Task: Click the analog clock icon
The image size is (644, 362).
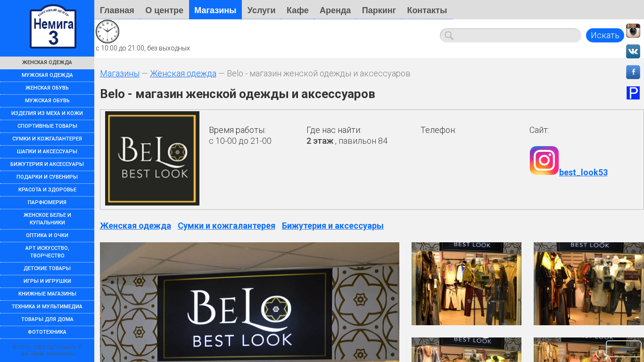Action: (x=107, y=32)
